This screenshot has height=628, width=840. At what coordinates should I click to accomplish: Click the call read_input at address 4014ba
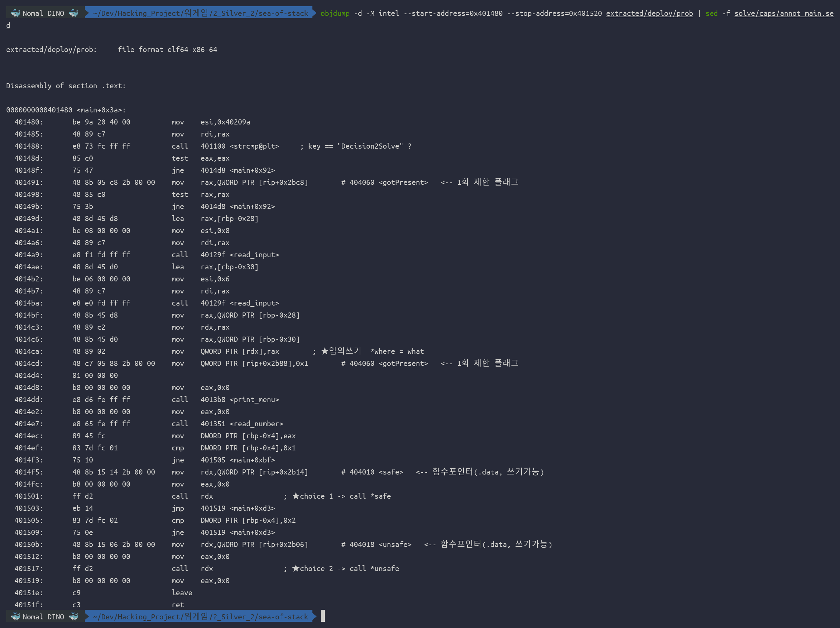(x=225, y=303)
